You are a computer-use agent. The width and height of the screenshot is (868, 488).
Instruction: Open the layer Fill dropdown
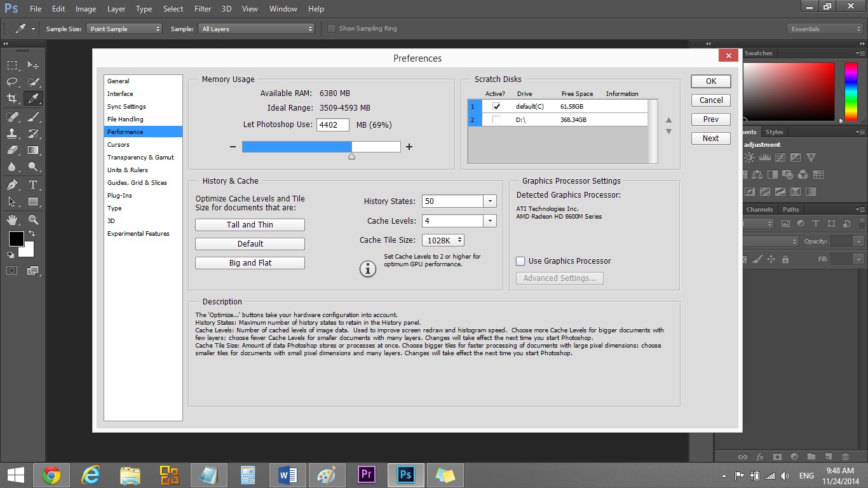coord(858,259)
